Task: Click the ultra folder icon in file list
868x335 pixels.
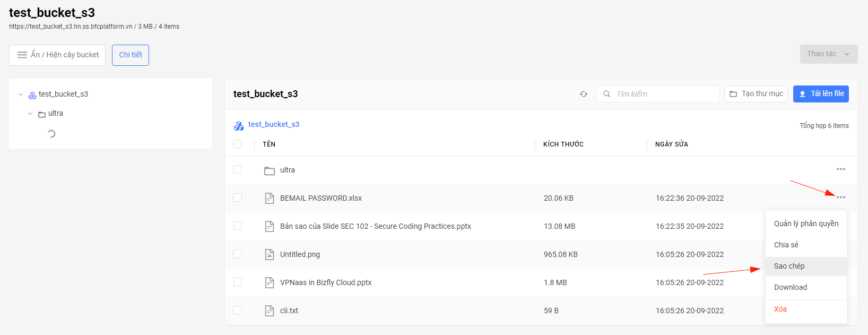Action: pyautogui.click(x=270, y=170)
